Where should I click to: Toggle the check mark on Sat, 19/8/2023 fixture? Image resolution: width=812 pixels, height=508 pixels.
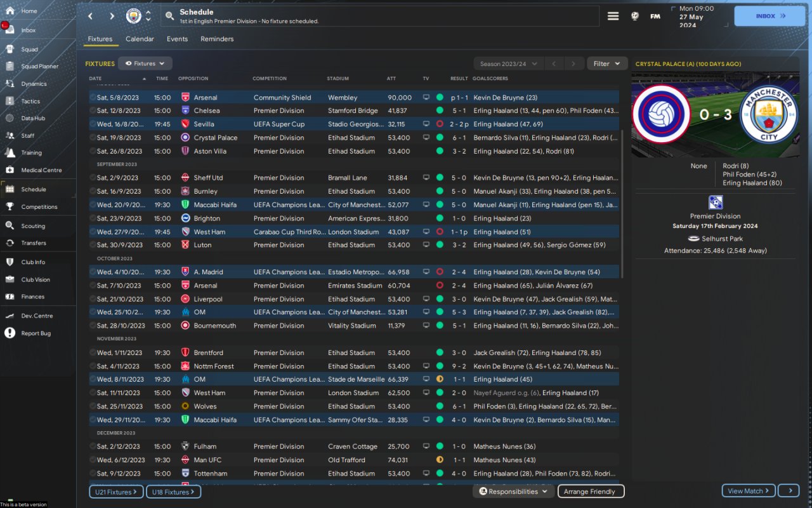point(93,137)
